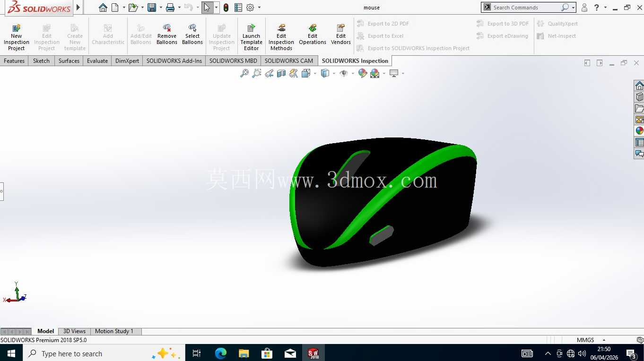The height and width of the screenshot is (361, 644).
Task: Open the Design Library task pane tab
Action: tap(639, 97)
